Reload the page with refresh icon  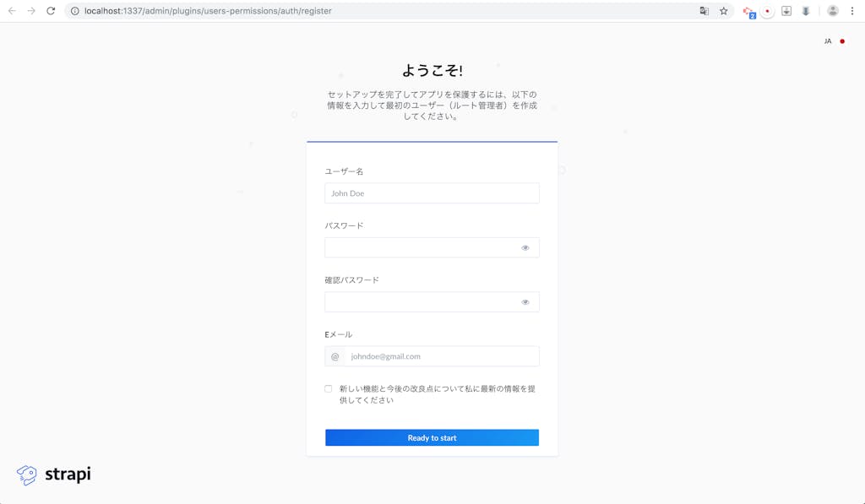[51, 11]
